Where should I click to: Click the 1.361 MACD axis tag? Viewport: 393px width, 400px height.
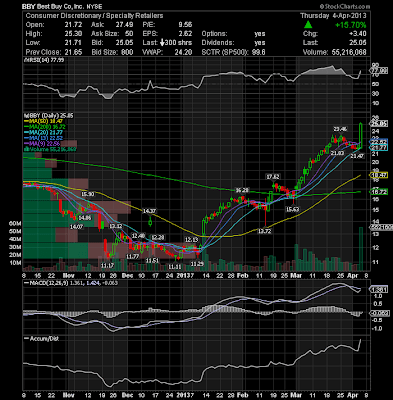click(379, 290)
